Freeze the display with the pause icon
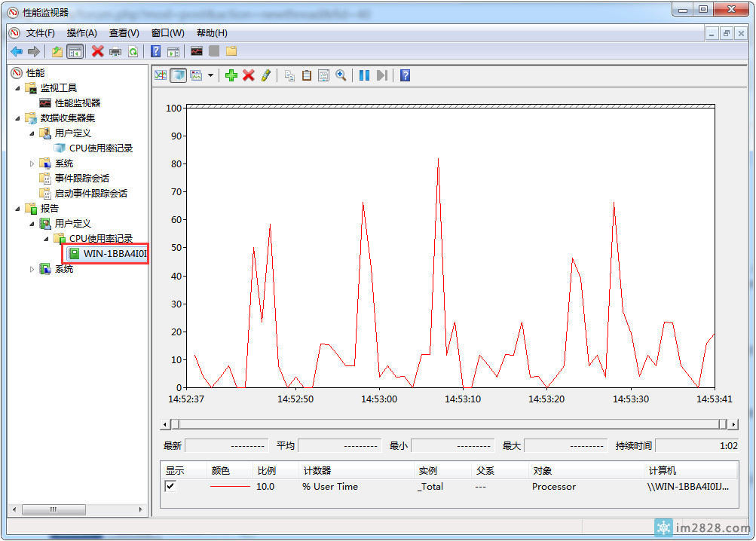This screenshot has width=756, height=541. tap(364, 75)
